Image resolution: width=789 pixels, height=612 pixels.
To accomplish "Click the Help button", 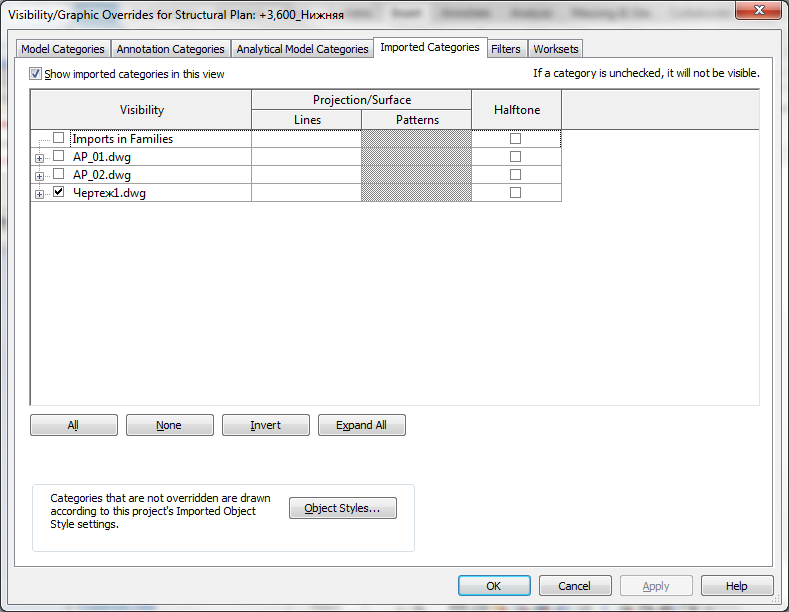I will [x=737, y=586].
